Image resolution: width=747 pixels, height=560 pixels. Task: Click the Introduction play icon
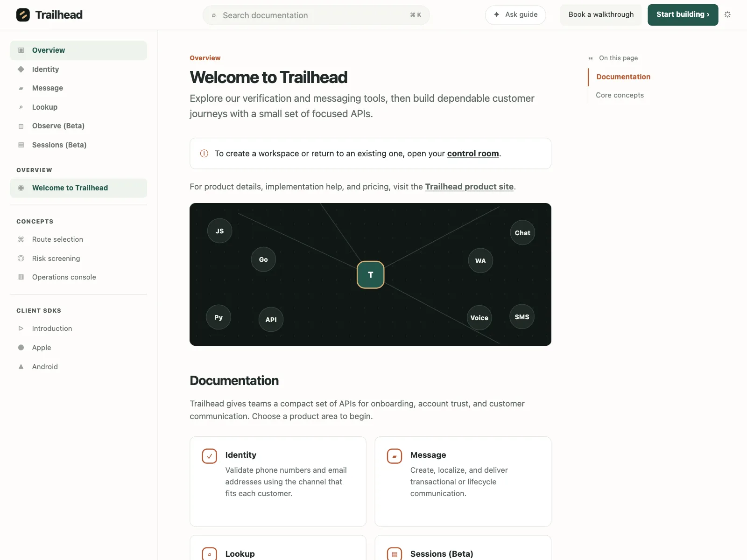coord(21,329)
